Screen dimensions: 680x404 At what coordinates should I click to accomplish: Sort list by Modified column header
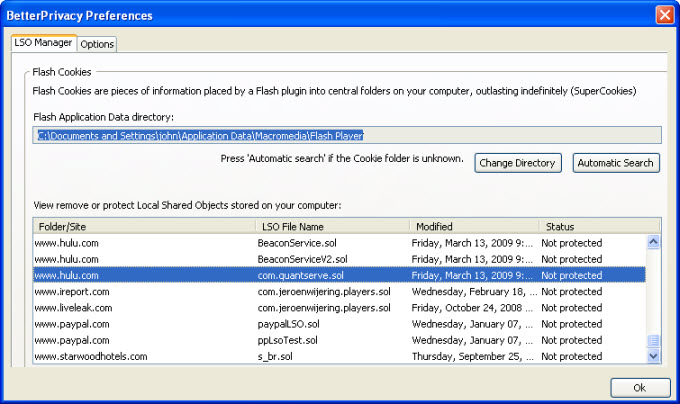click(x=474, y=226)
